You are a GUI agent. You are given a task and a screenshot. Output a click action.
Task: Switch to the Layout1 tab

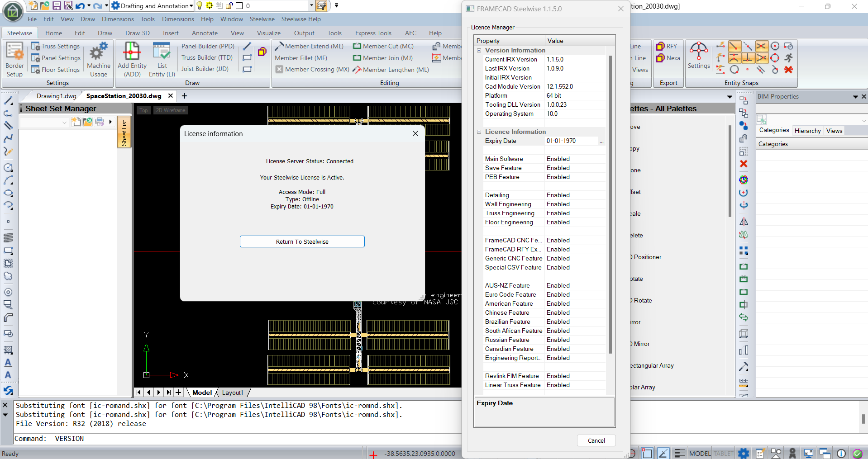(x=233, y=393)
